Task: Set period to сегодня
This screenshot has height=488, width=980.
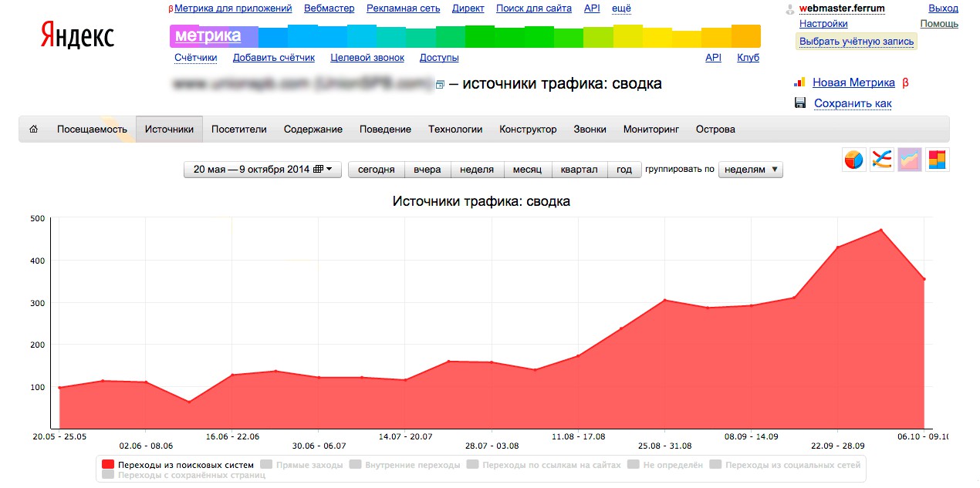Action: point(377,170)
